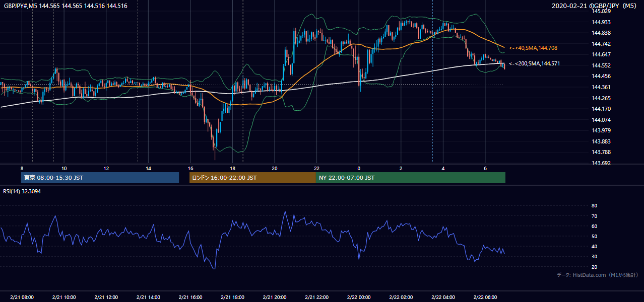This screenshot has width=644, height=302.
Task: Select the 2/21 12:00 date label
Action: (106, 297)
